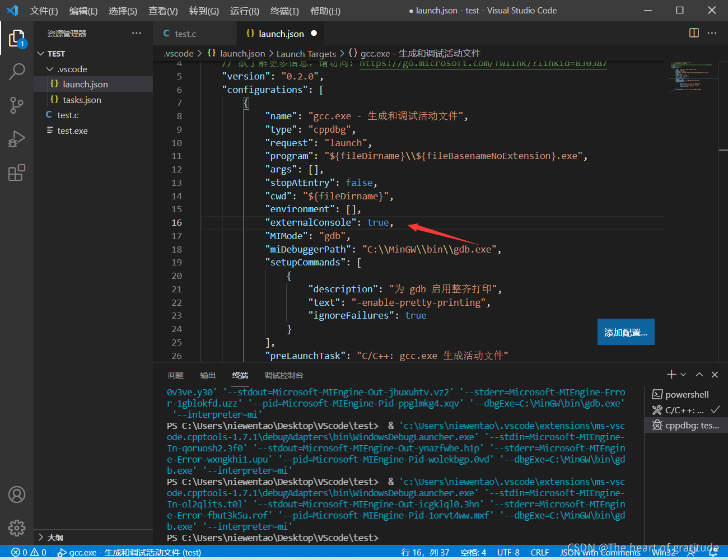Click the CRLF line ending status
Screen dimensions: 728x560
539,552
